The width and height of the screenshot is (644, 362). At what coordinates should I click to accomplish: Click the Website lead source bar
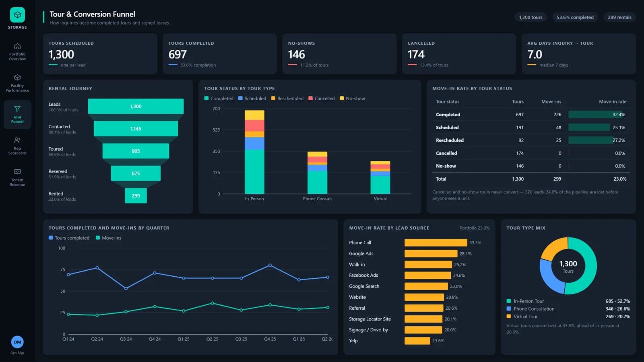[x=424, y=297]
